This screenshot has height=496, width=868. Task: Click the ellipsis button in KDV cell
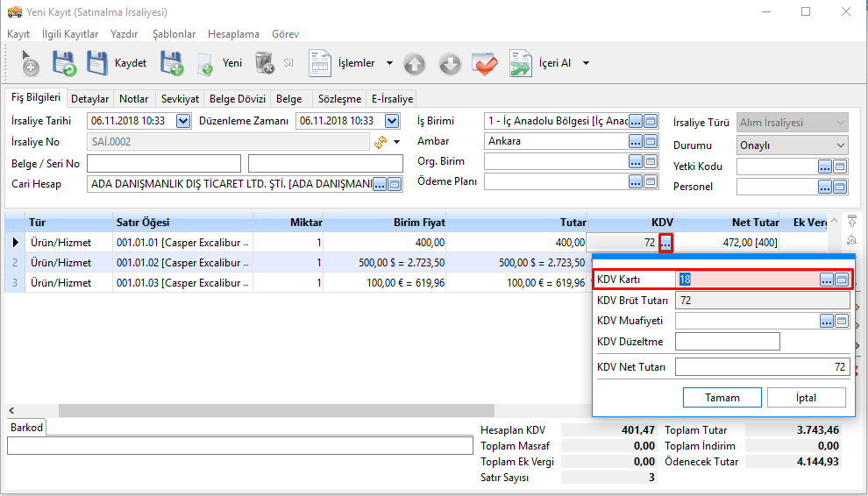[665, 243]
